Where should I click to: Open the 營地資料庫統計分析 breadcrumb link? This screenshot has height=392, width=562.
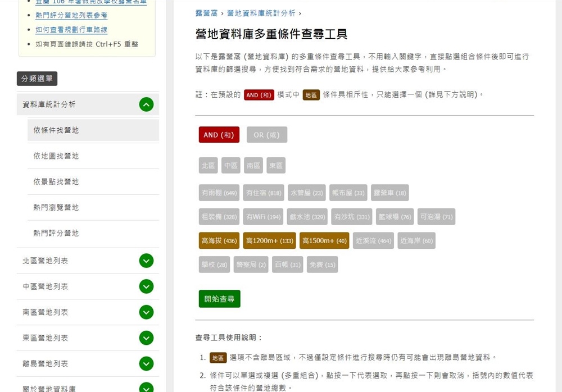[261, 13]
